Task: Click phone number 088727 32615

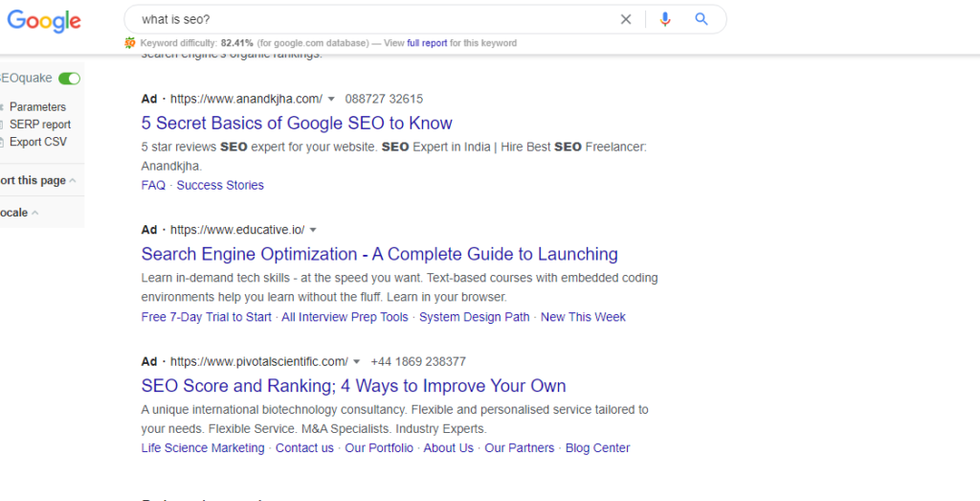Action: [x=384, y=99]
